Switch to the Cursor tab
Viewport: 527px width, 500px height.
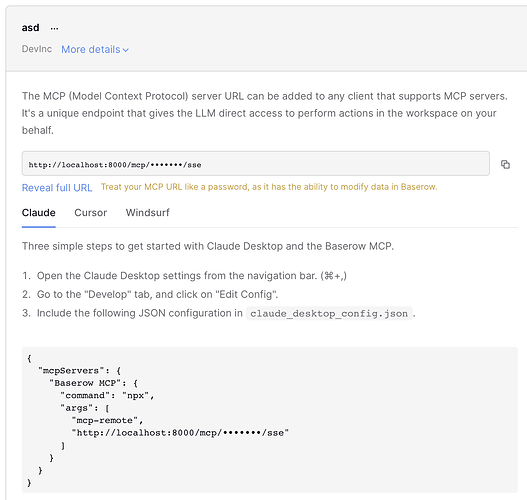90,213
